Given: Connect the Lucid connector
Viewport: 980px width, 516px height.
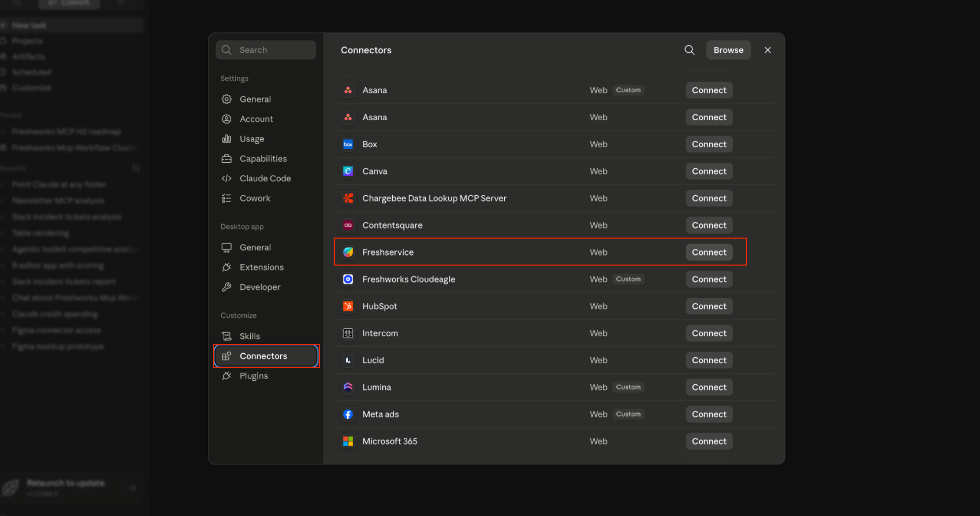Looking at the screenshot, I should pyautogui.click(x=709, y=360).
